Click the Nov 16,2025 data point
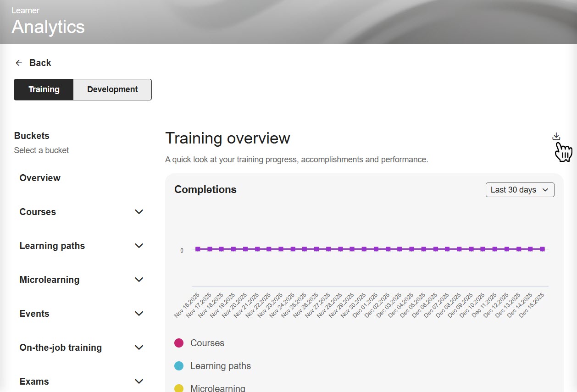Screen dimensions: 577x392 (198, 249)
